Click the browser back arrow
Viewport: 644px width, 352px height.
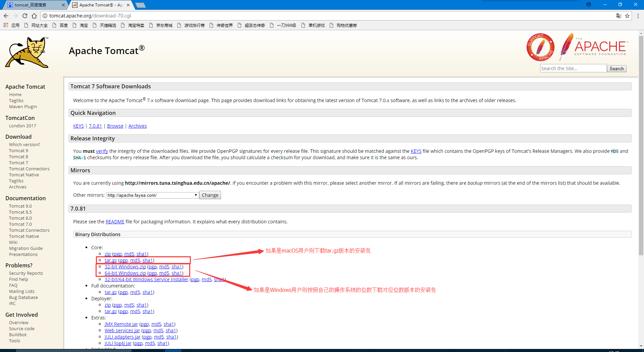point(6,15)
